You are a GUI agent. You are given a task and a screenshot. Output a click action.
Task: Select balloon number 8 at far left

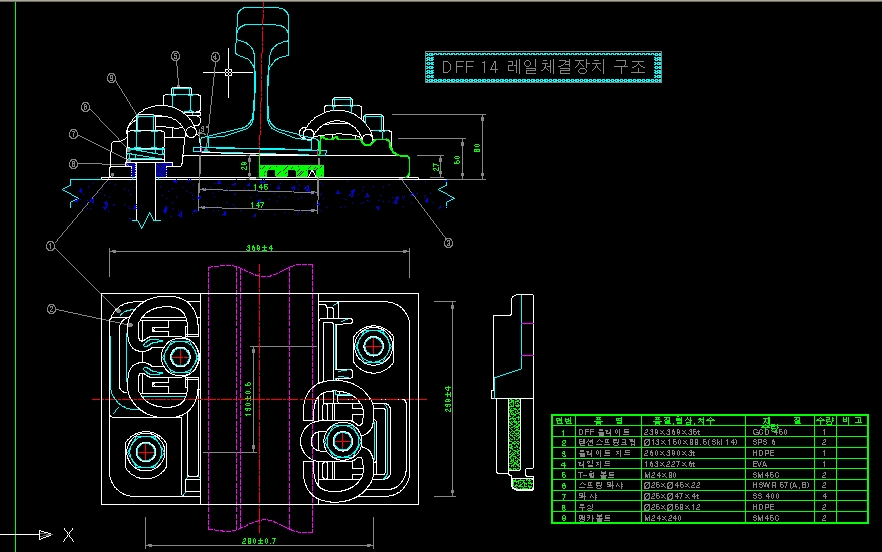(73, 163)
